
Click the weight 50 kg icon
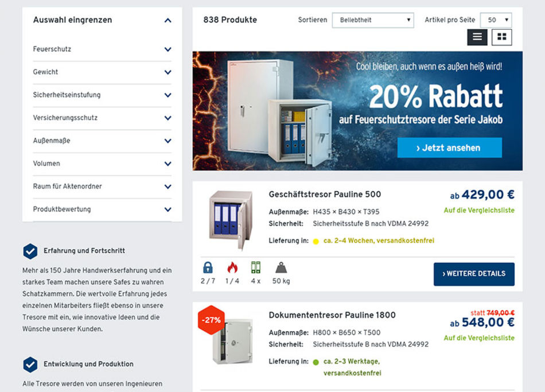point(281,267)
